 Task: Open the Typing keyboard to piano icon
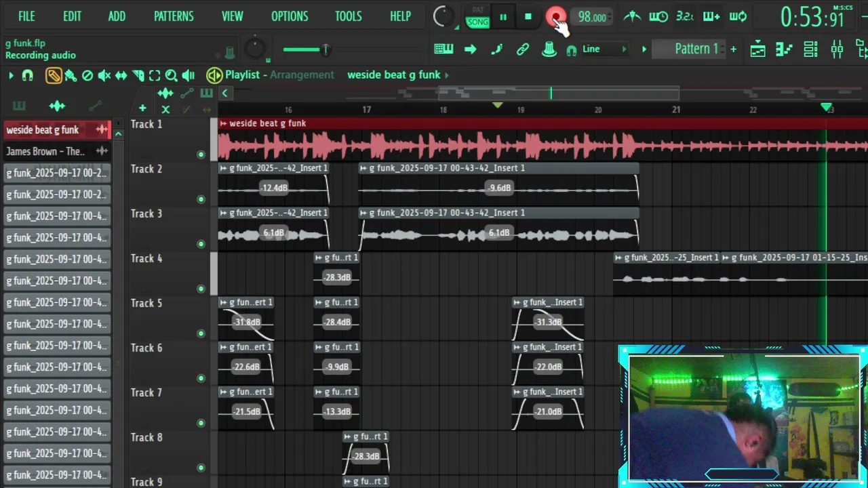click(443, 49)
